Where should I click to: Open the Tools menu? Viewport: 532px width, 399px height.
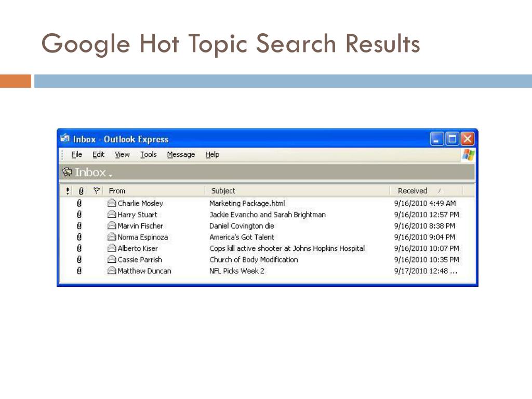tap(148, 155)
